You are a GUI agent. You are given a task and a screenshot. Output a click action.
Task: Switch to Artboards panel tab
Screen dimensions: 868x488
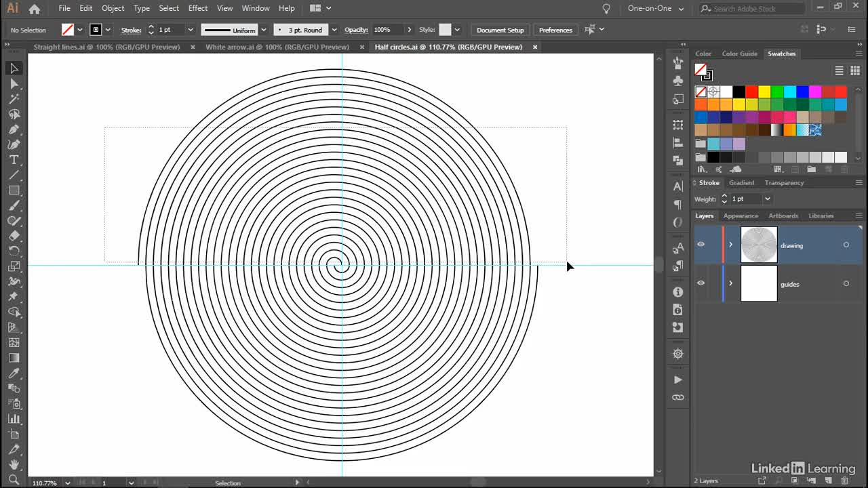pos(783,216)
